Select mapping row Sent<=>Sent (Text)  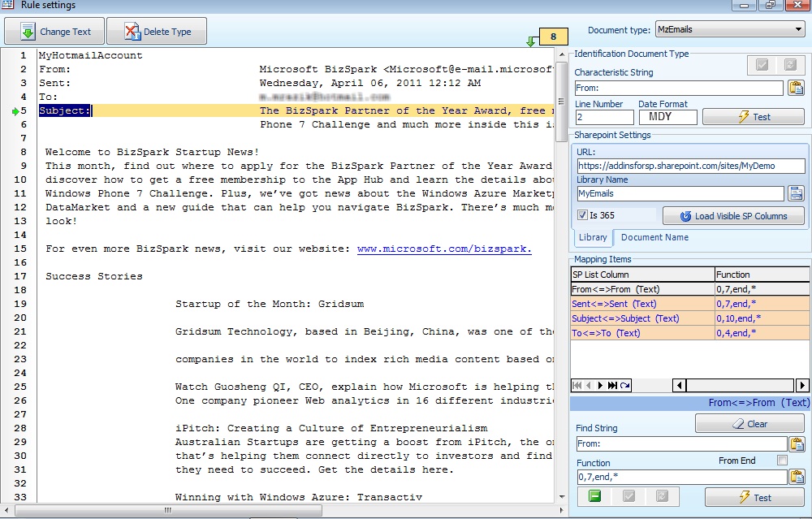[690, 304]
